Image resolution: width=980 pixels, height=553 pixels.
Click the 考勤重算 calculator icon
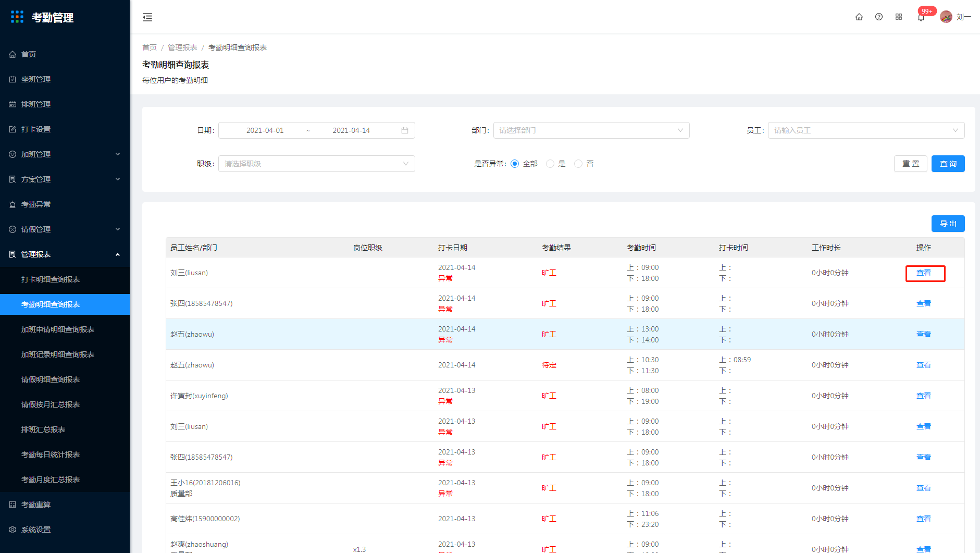tap(13, 505)
